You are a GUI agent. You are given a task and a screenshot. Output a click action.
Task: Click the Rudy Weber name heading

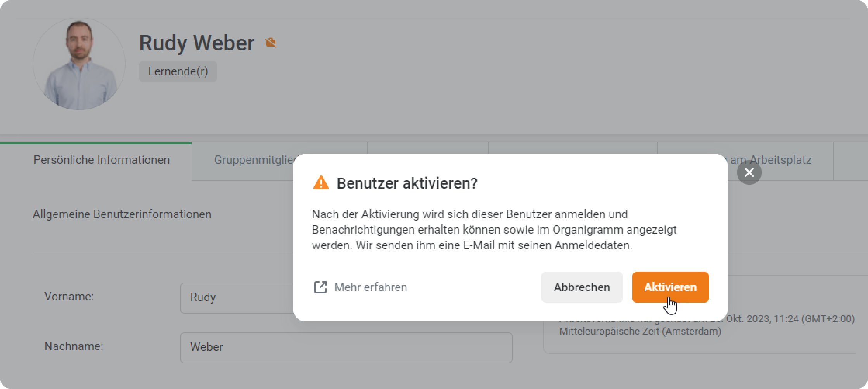pos(197,43)
